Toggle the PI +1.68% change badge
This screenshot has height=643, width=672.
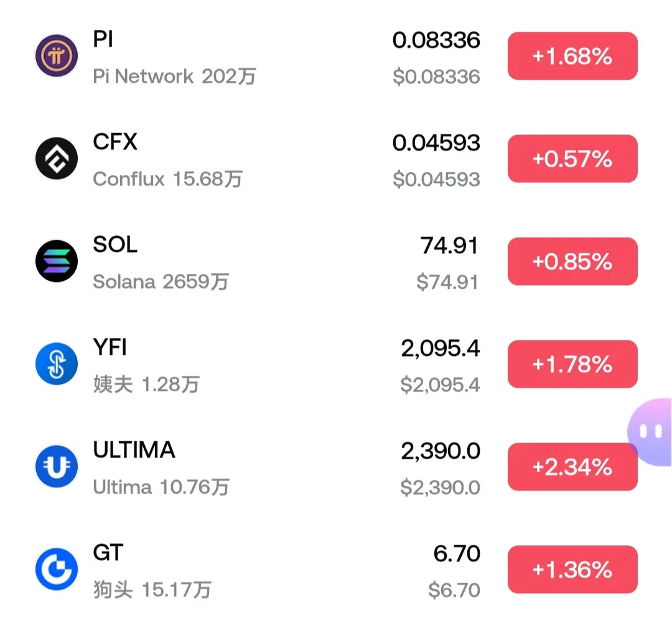point(572,56)
